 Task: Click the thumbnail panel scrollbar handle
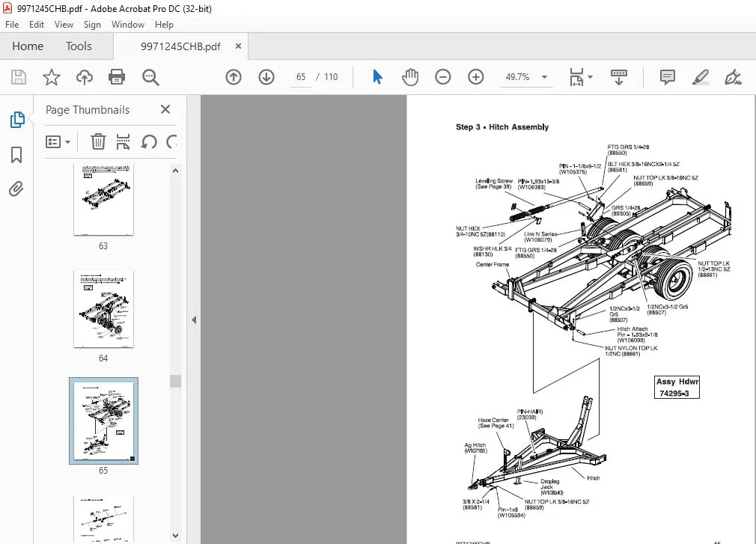click(x=175, y=381)
